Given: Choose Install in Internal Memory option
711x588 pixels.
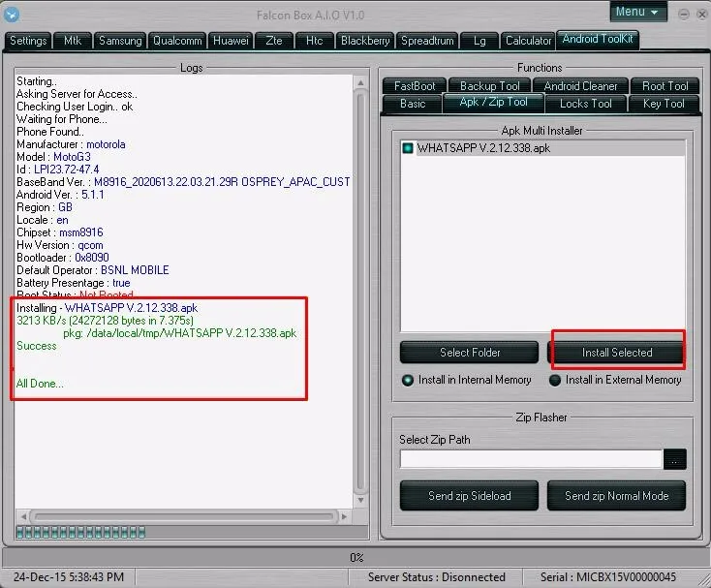Looking at the screenshot, I should 467,380.
